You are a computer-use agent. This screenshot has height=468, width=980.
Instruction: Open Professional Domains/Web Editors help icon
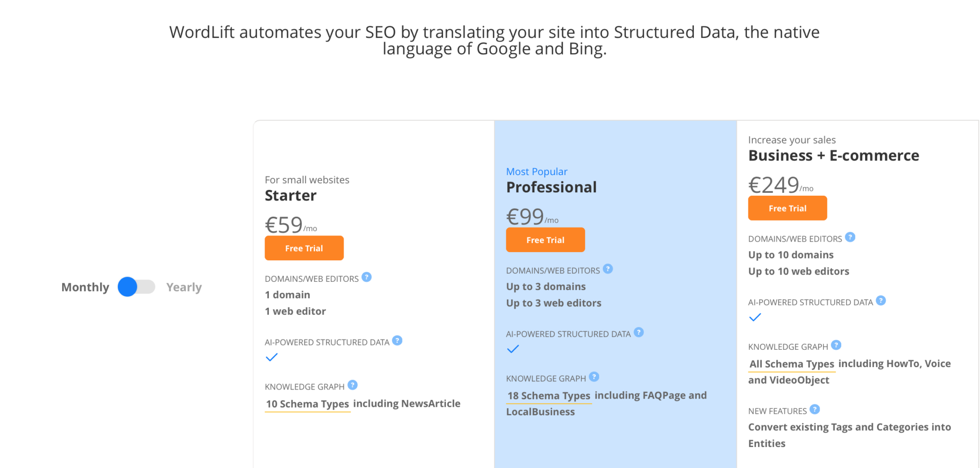pos(608,269)
